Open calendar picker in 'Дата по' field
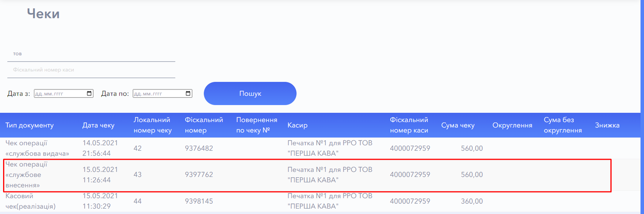 pos(188,94)
